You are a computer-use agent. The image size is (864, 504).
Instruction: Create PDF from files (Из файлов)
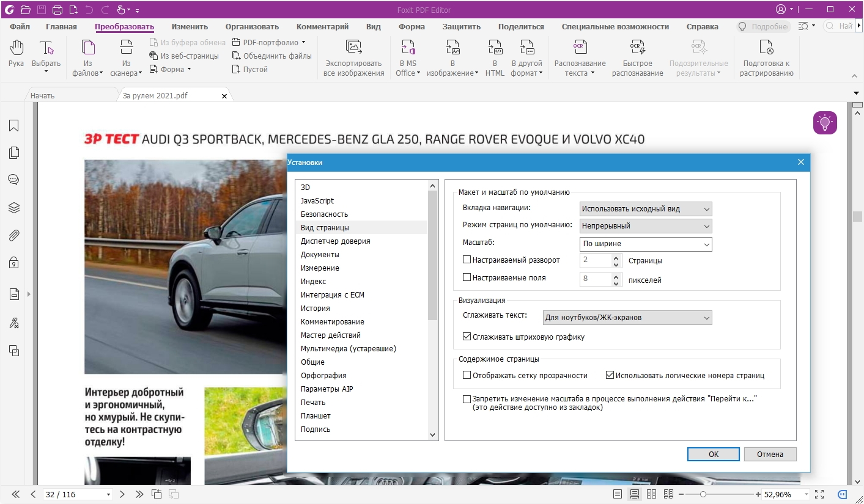click(88, 58)
